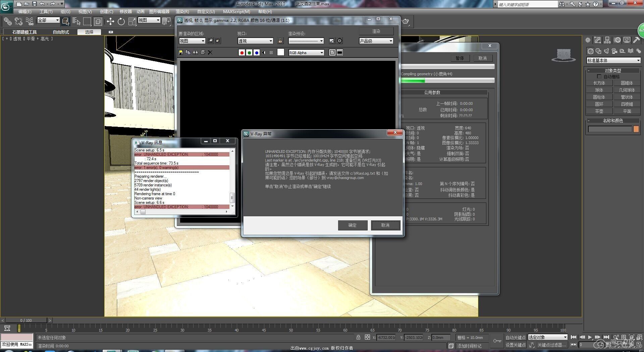Click 取消 in the rendering progress dialog
644x352 pixels.
click(482, 58)
